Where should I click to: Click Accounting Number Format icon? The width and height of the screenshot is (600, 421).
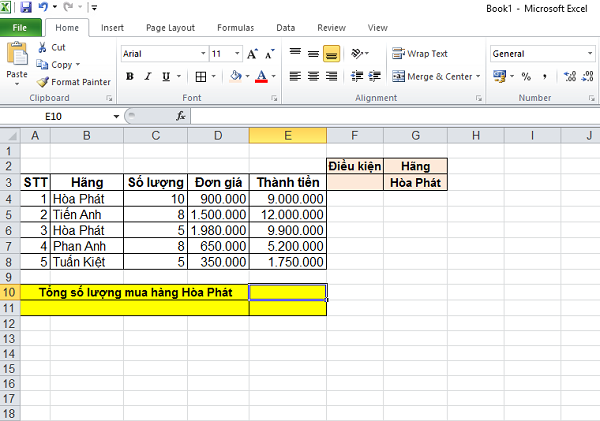499,77
